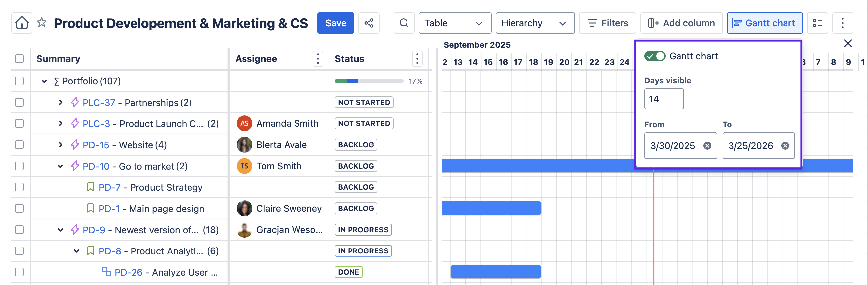This screenshot has height=285, width=868.
Task: Open the share icon button
Action: click(369, 23)
